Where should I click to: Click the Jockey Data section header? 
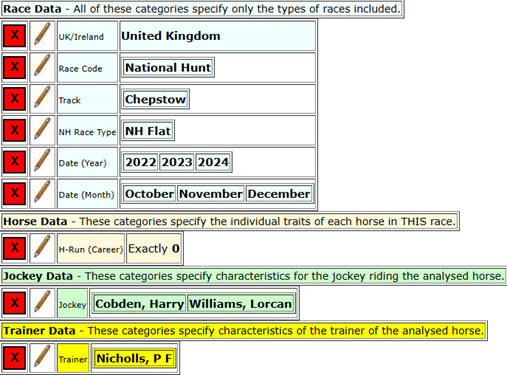click(x=254, y=276)
